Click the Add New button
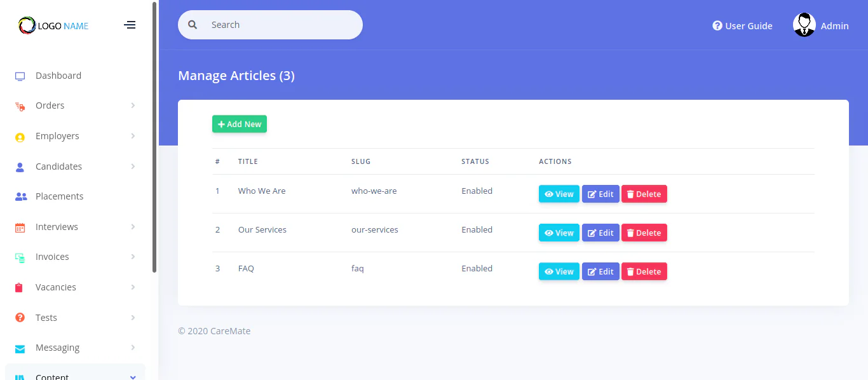Screen dimensions: 868x380 pos(240,125)
